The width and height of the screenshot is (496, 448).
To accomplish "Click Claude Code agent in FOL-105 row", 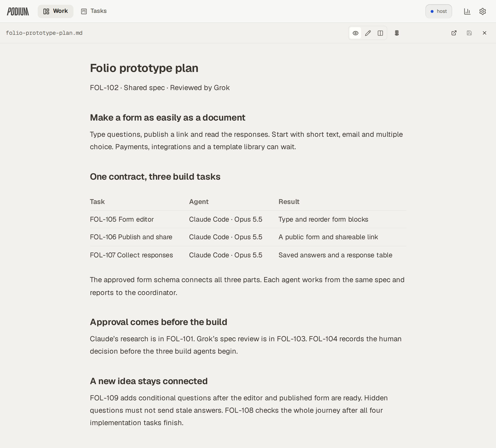I will click(x=226, y=219).
